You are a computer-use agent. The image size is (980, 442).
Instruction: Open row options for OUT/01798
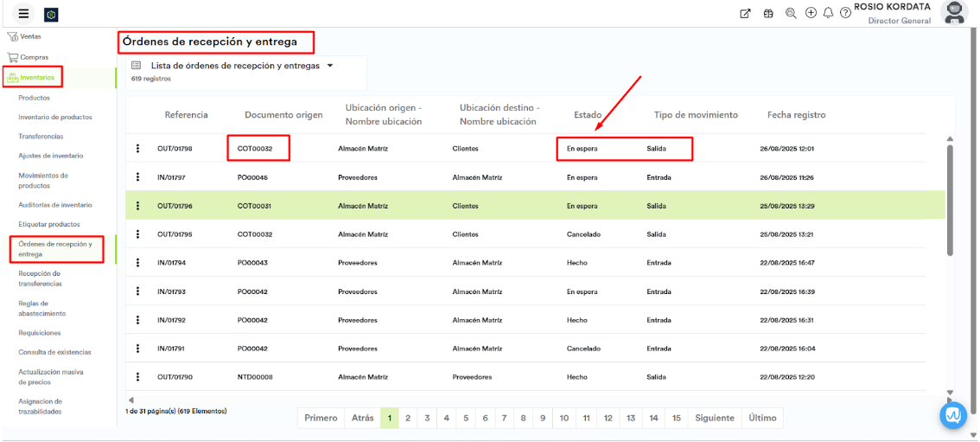(x=137, y=148)
